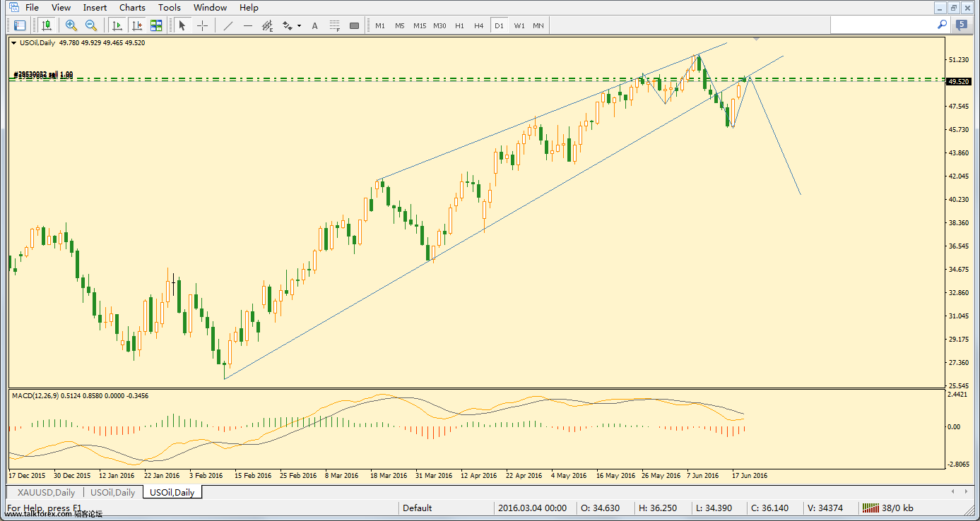Toggle Chart Shift
This screenshot has width=980, height=521.
(x=137, y=25)
